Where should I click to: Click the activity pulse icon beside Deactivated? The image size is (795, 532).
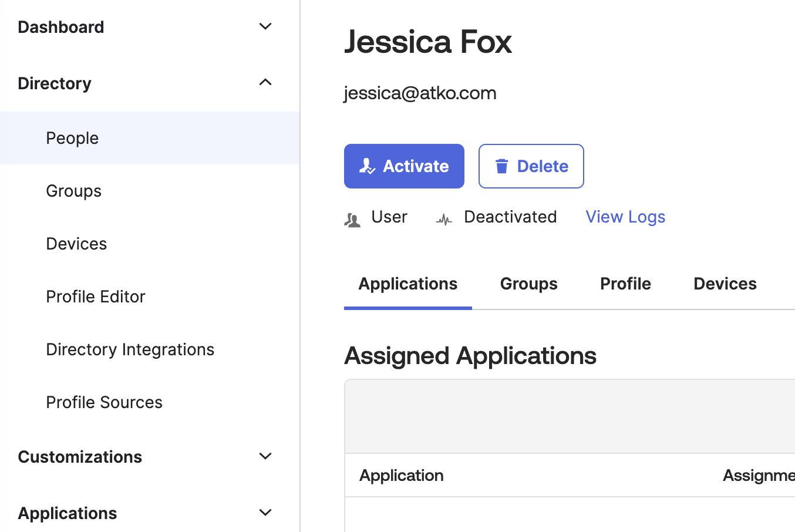(x=444, y=220)
